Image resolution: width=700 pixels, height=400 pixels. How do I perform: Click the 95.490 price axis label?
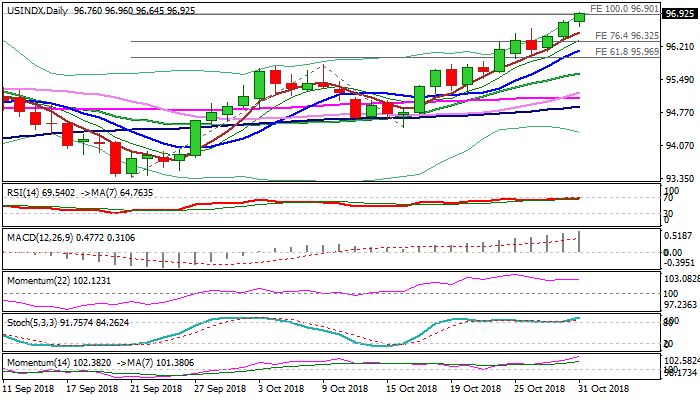coord(680,80)
